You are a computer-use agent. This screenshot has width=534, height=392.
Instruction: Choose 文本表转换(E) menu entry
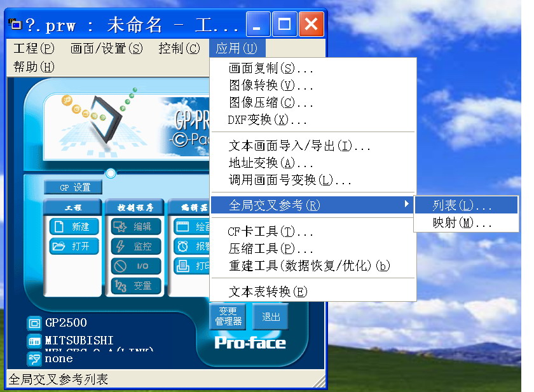(x=268, y=292)
